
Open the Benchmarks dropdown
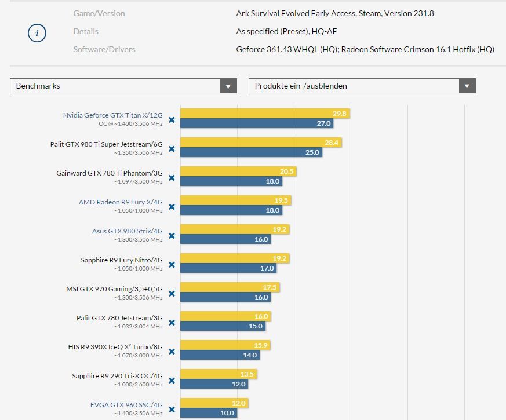coord(123,86)
